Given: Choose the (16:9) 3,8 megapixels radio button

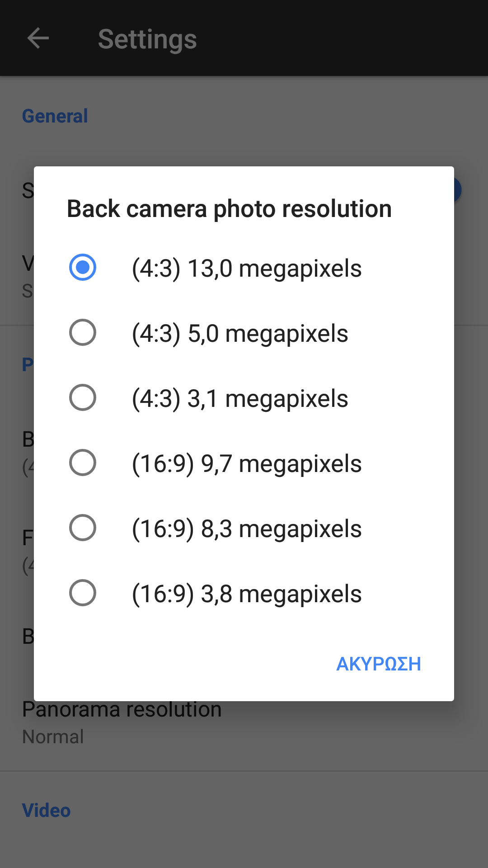Looking at the screenshot, I should point(83,593).
